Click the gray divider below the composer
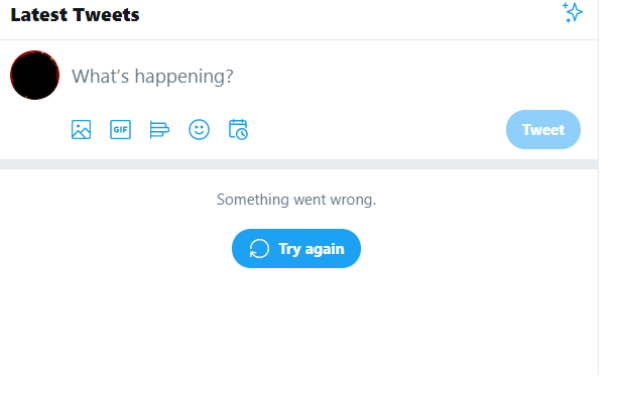Screen dimensions: 618x412 pos(298,164)
